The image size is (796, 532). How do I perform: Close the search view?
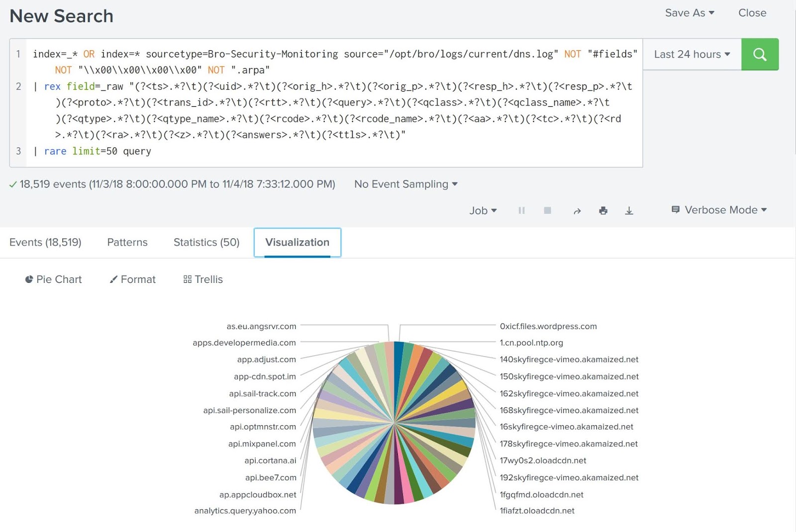[x=752, y=13]
